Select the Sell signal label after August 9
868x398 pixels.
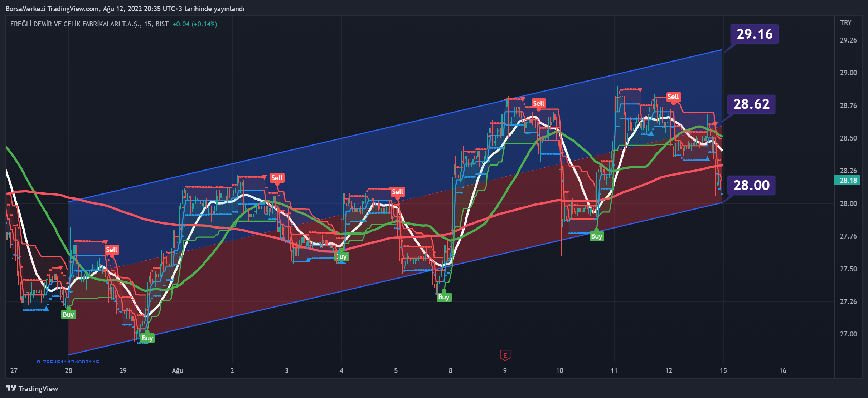tap(539, 103)
